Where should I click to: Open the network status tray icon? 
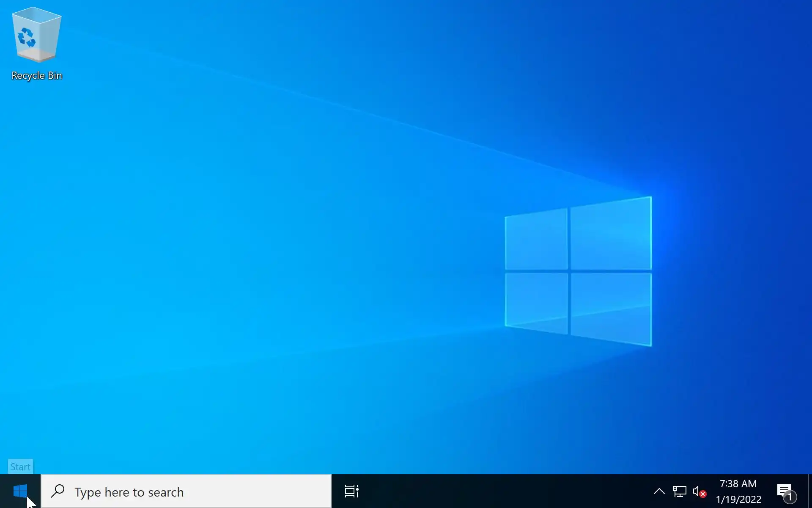tap(679, 491)
